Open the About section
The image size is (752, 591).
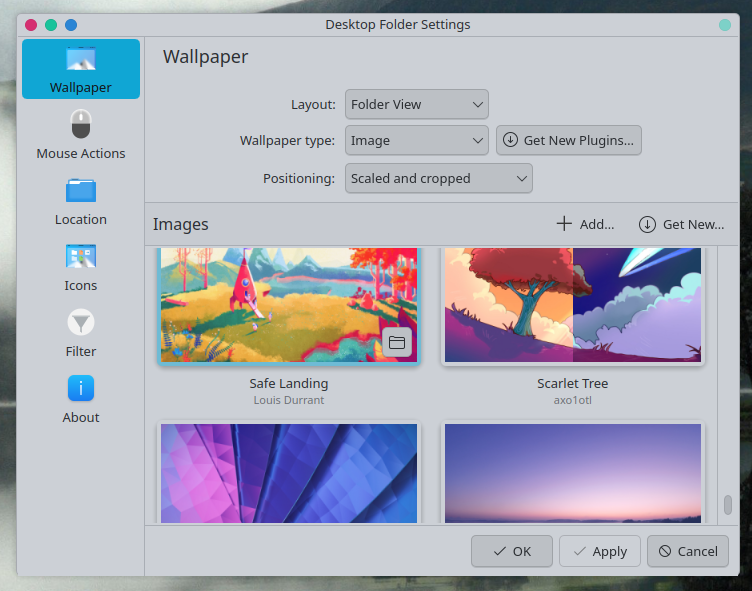[81, 399]
